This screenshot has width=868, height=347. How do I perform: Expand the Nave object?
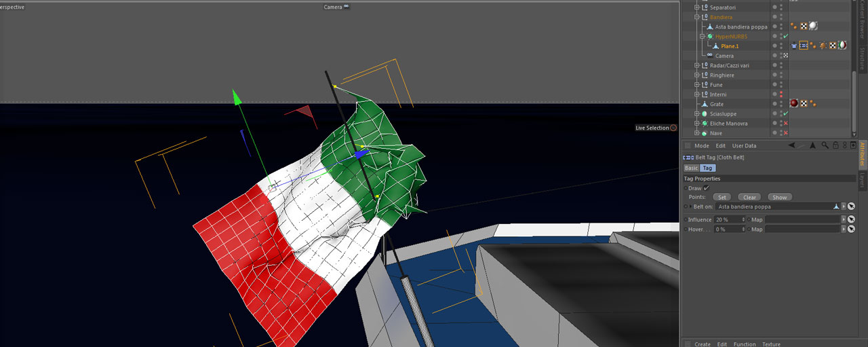[696, 133]
